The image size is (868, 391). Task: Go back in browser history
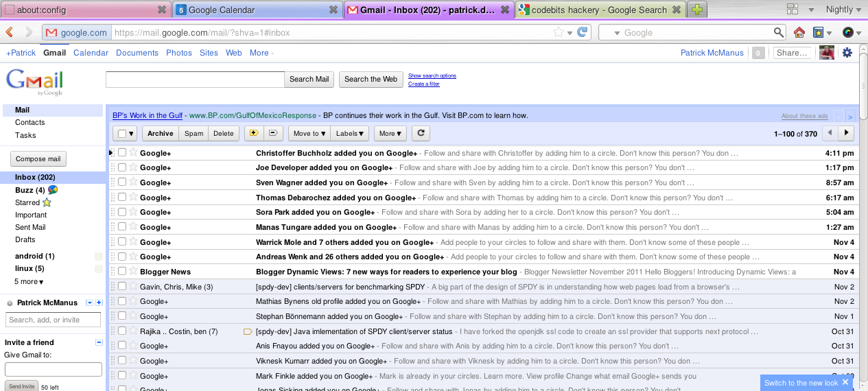pos(10,32)
